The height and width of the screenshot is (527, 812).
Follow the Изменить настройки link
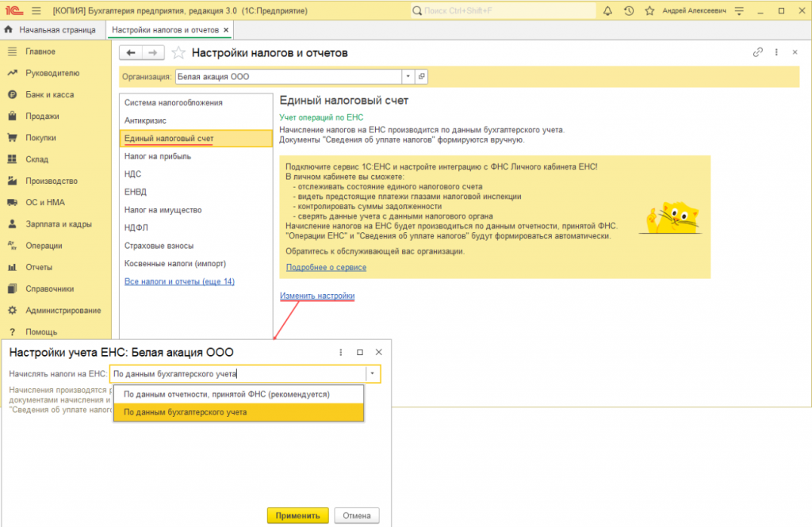pos(317,296)
